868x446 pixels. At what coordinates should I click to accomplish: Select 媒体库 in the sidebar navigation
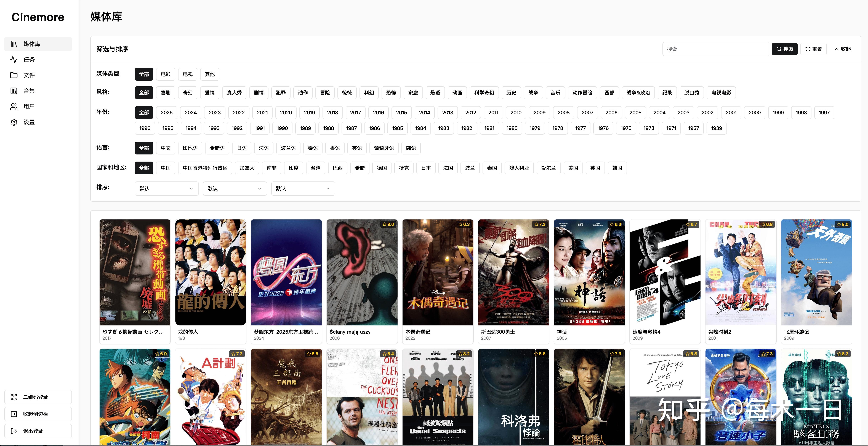[31, 44]
